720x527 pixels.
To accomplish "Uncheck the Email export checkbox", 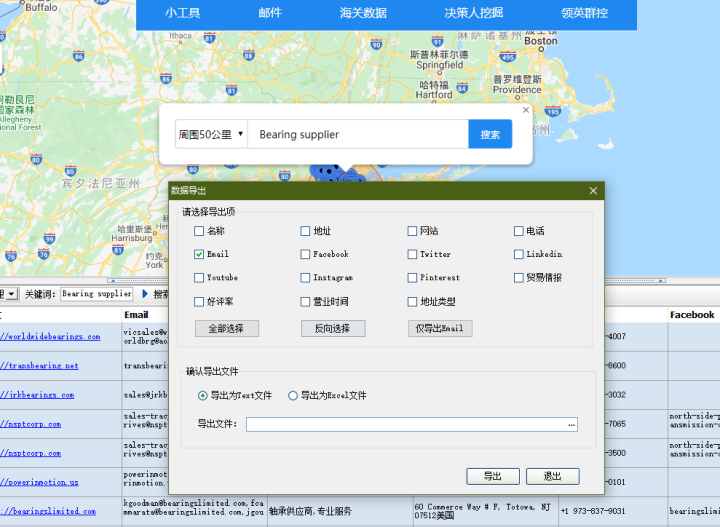I will tap(200, 255).
